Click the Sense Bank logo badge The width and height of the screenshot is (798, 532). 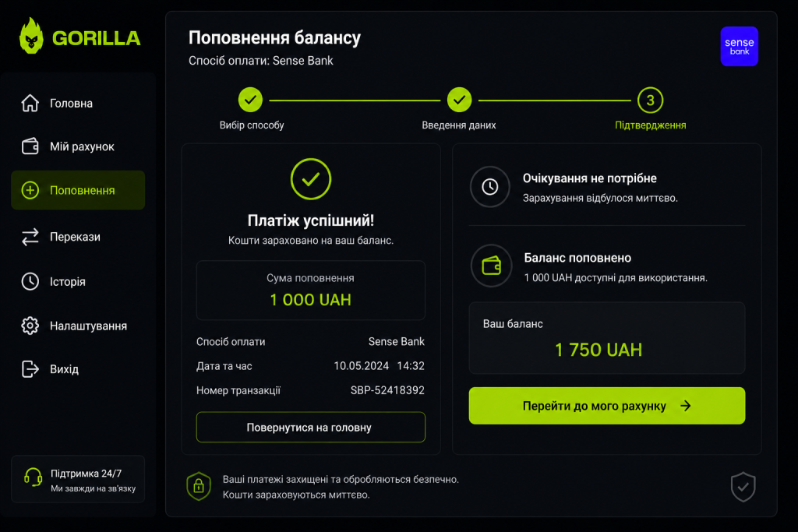coord(739,46)
